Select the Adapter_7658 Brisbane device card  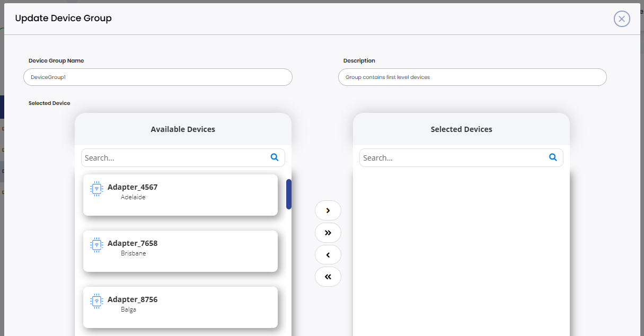point(180,251)
